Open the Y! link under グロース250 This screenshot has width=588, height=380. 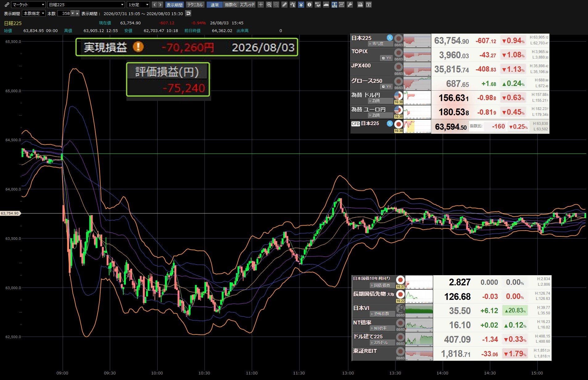click(386, 87)
